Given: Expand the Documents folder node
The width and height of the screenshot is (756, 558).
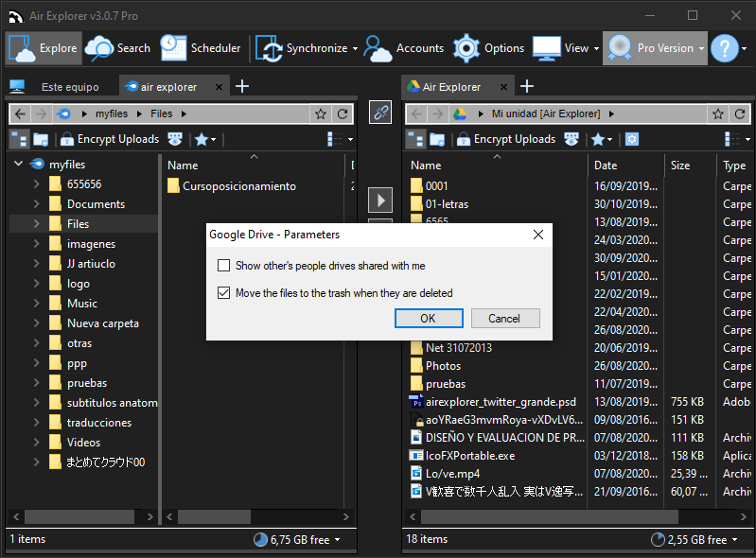Looking at the screenshot, I should [36, 204].
